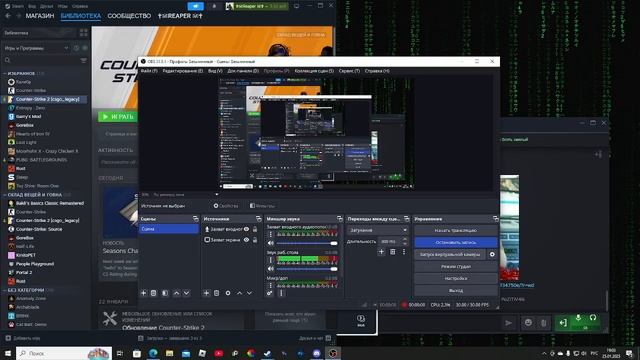This screenshot has width=640, height=360.
Task: Undock the Scenes panel
Action: pos(196,219)
